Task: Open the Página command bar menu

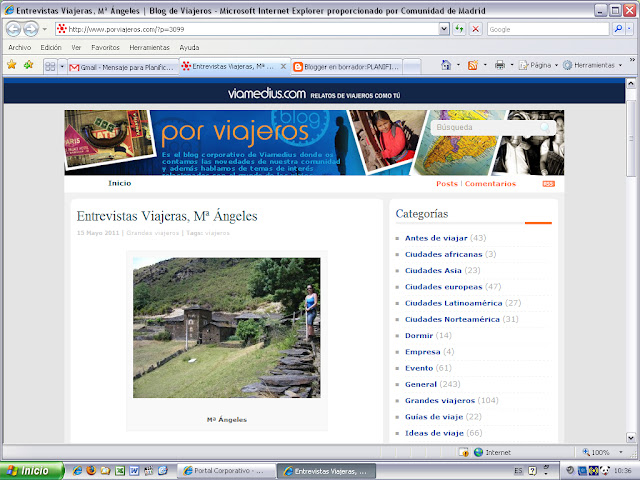Action: pos(538,65)
